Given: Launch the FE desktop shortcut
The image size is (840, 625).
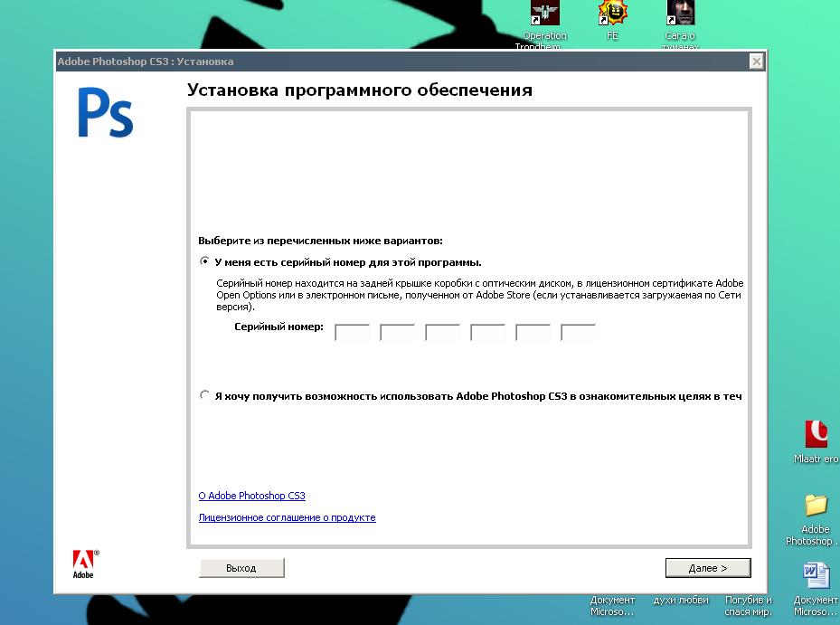Looking at the screenshot, I should 612,13.
